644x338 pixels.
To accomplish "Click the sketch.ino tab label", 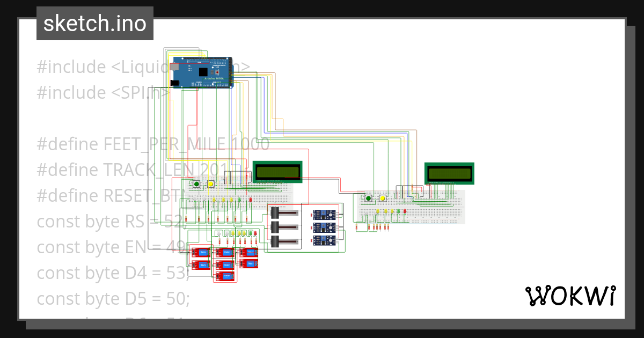I will click(x=94, y=23).
